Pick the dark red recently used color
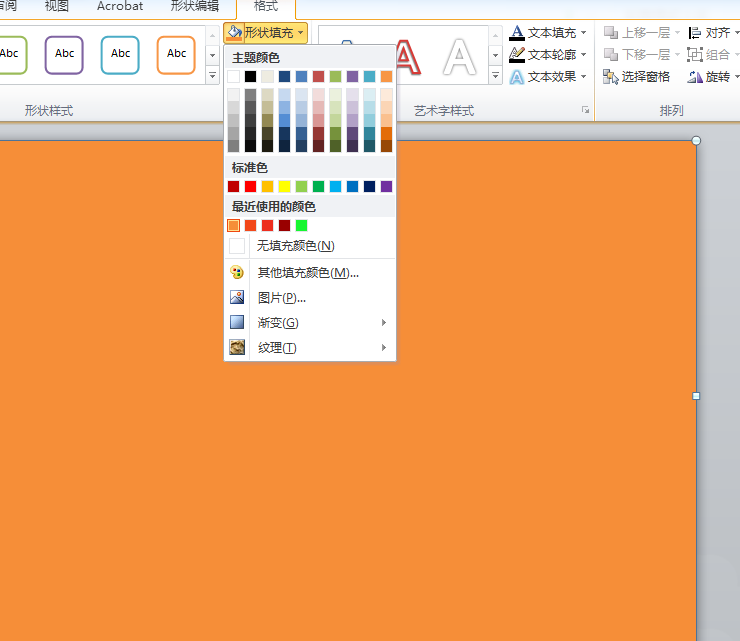Image resolution: width=740 pixels, height=641 pixels. tap(285, 226)
